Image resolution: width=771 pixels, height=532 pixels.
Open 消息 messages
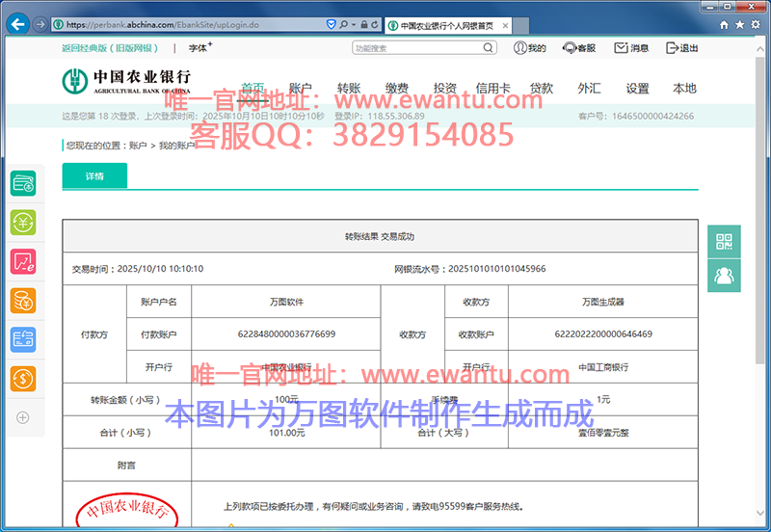click(631, 47)
